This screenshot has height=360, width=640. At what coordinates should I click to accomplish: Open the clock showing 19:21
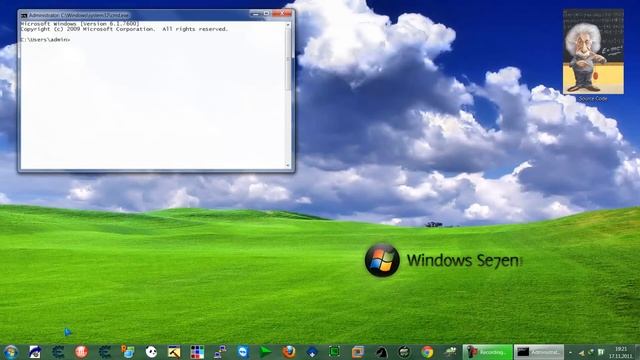620,352
